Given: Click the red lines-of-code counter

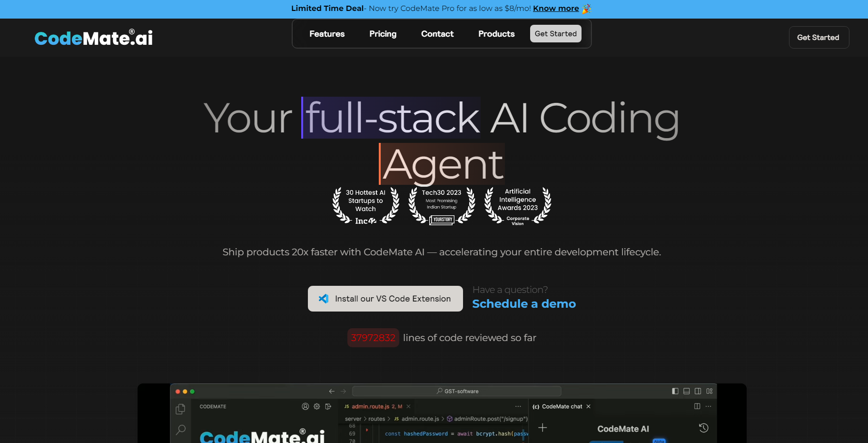Looking at the screenshot, I should click(373, 338).
